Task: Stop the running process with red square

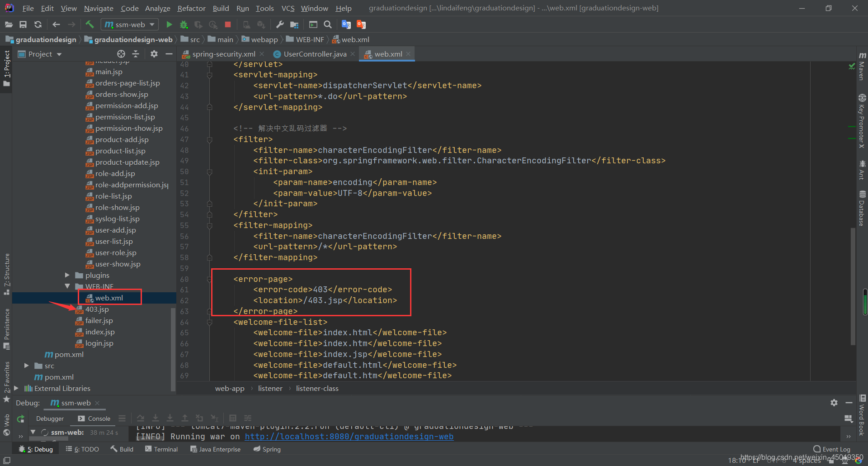Action: point(228,24)
